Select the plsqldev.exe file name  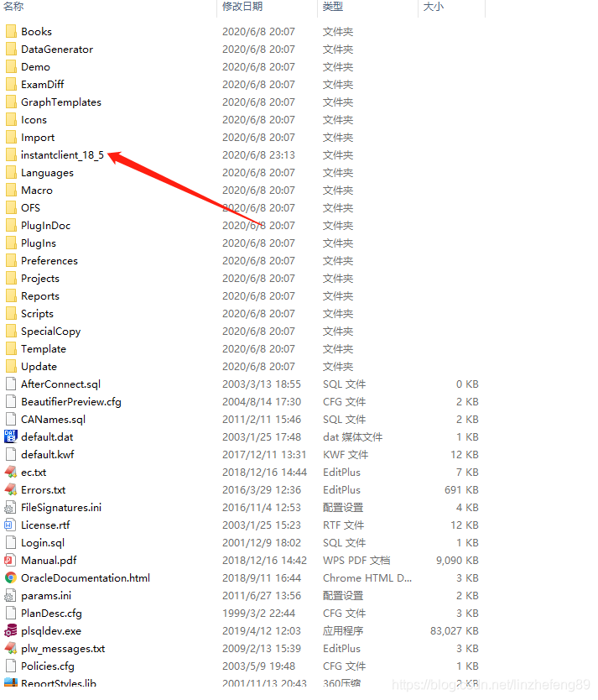pos(51,631)
